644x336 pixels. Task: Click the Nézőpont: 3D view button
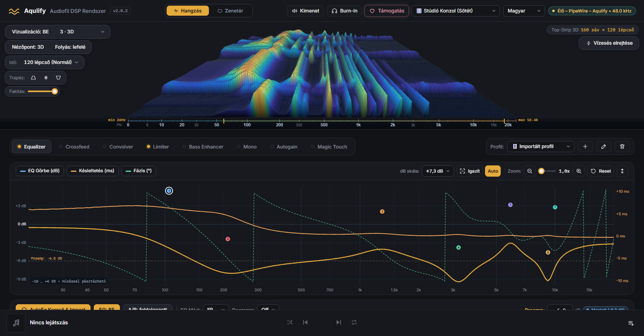[x=28, y=47]
